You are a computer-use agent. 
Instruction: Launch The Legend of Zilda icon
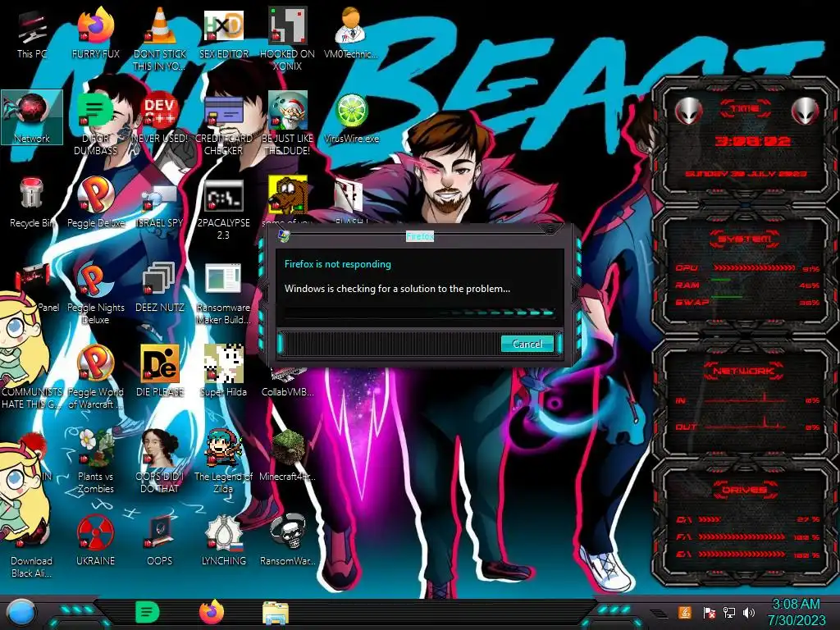[224, 461]
